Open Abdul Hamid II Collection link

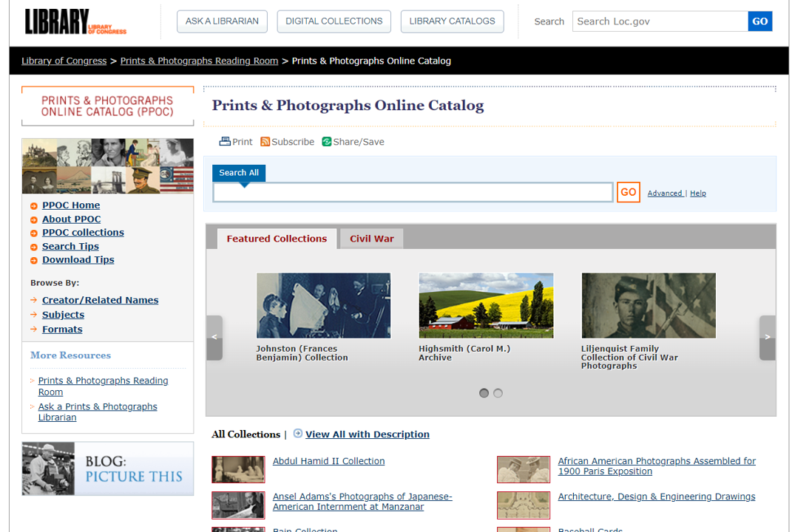pos(328,461)
